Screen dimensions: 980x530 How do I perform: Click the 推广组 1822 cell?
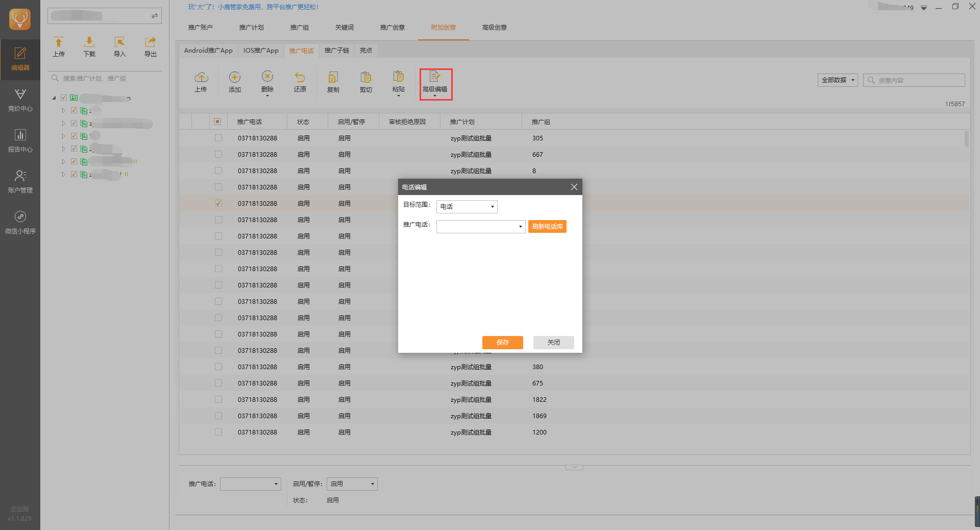[x=540, y=400]
